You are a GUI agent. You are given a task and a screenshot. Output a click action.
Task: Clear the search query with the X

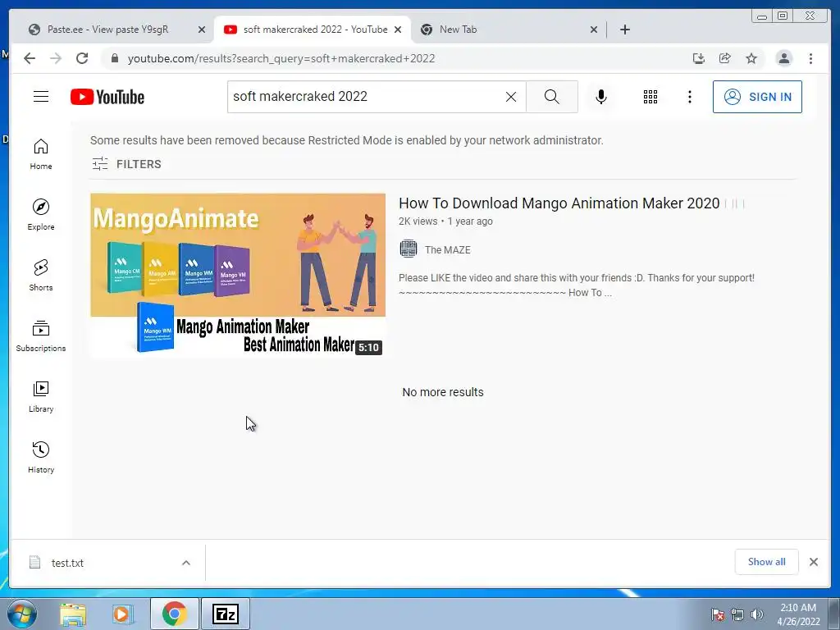click(511, 97)
